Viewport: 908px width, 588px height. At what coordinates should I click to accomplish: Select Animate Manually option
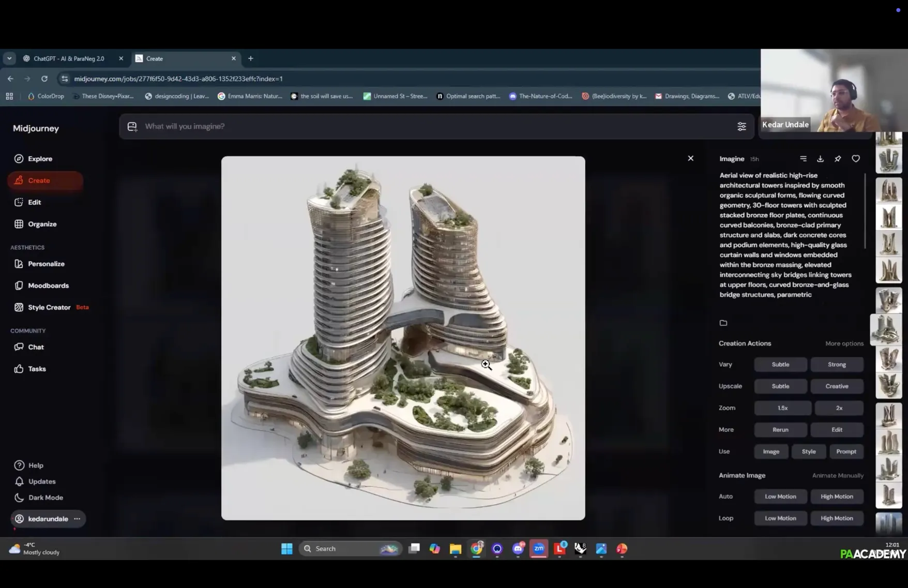pyautogui.click(x=837, y=475)
